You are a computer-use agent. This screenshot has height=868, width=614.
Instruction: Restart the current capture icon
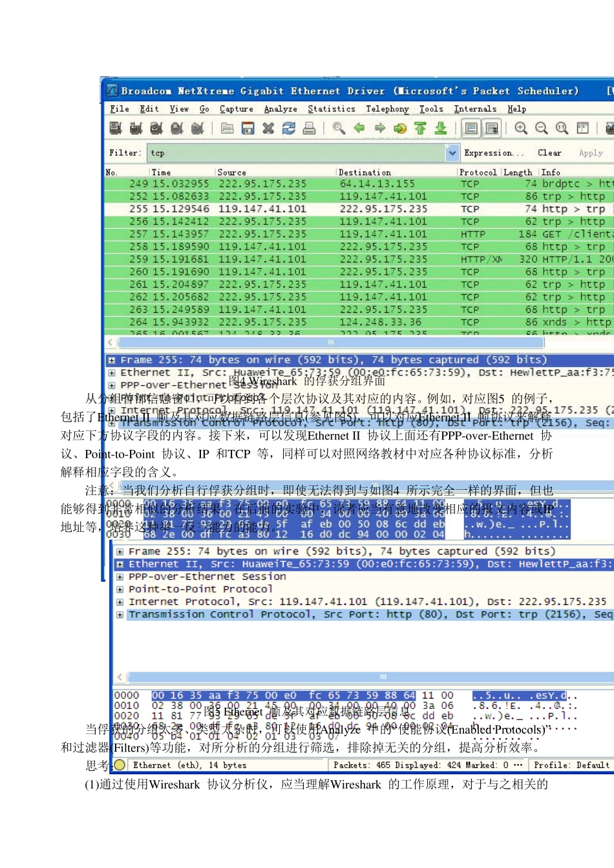[x=198, y=128]
